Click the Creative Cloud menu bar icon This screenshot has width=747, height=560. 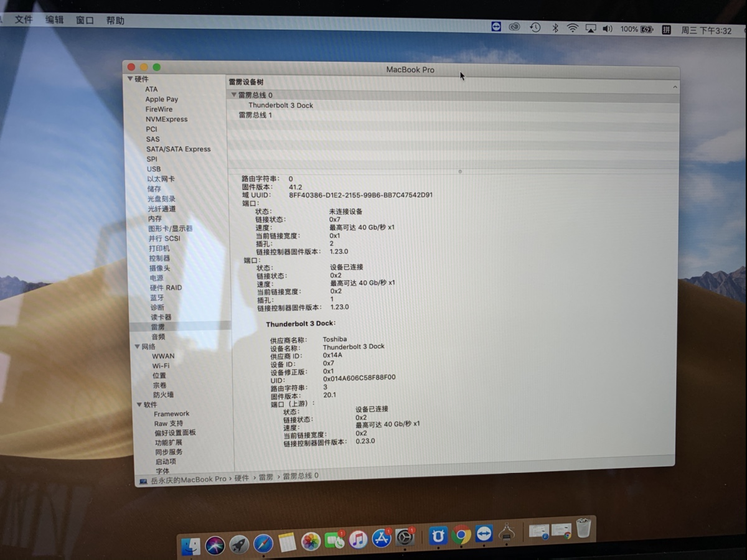(x=514, y=27)
